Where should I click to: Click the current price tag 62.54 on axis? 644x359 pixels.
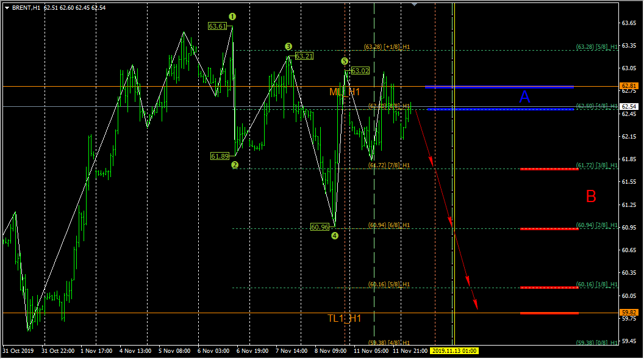[629, 106]
